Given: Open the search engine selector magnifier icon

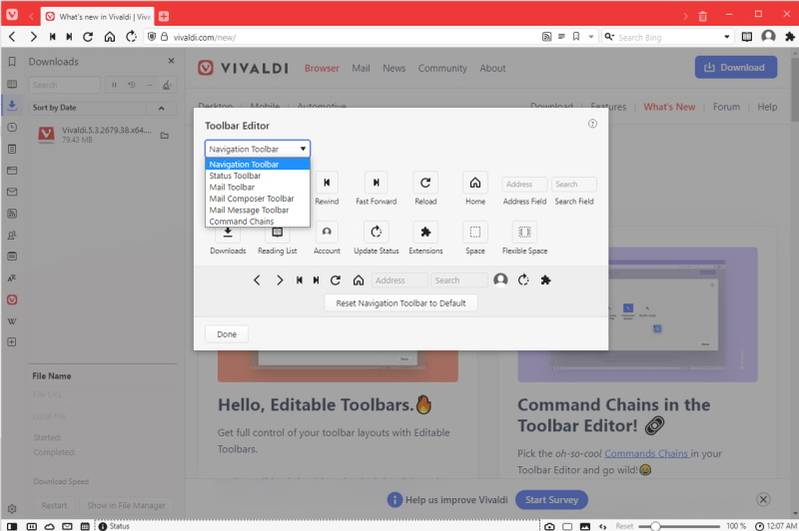Looking at the screenshot, I should pyautogui.click(x=609, y=37).
